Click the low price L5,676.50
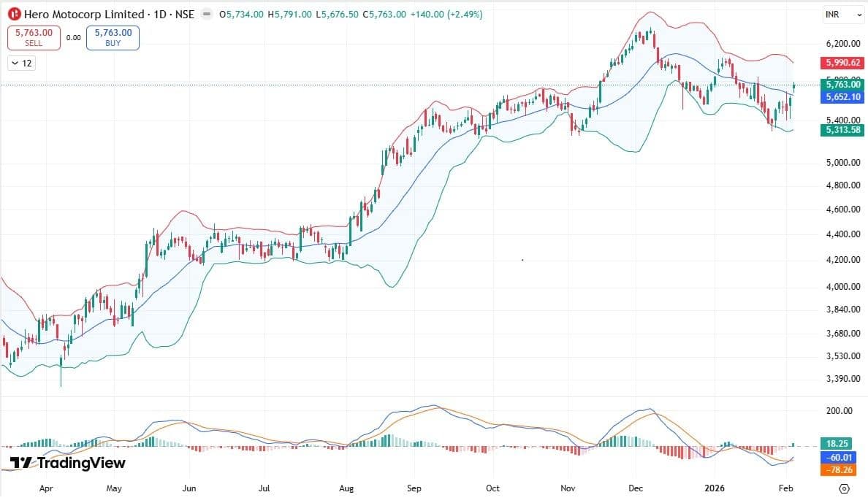Image resolution: width=868 pixels, height=503 pixels. (x=337, y=15)
